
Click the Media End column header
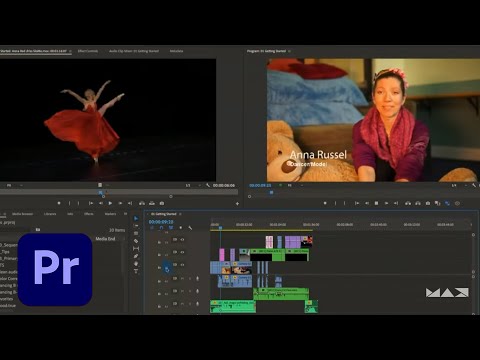pos(105,239)
